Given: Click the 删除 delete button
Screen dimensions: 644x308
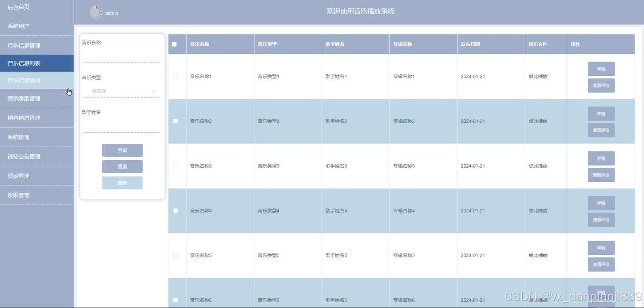Looking at the screenshot, I should pyautogui.click(x=122, y=183).
